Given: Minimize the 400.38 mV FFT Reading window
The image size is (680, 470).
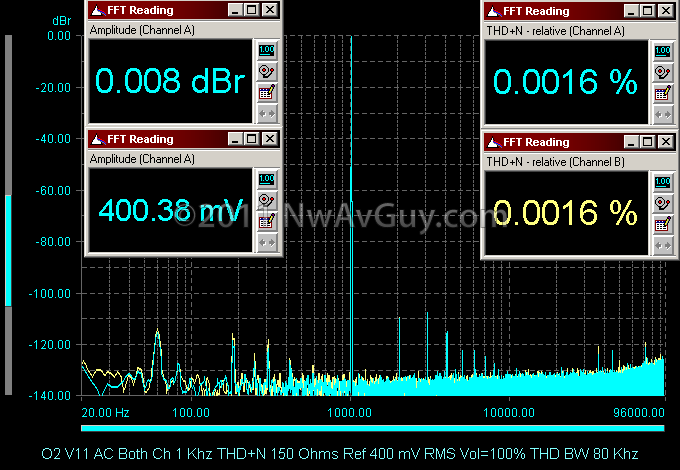Looking at the screenshot, I should (x=235, y=139).
